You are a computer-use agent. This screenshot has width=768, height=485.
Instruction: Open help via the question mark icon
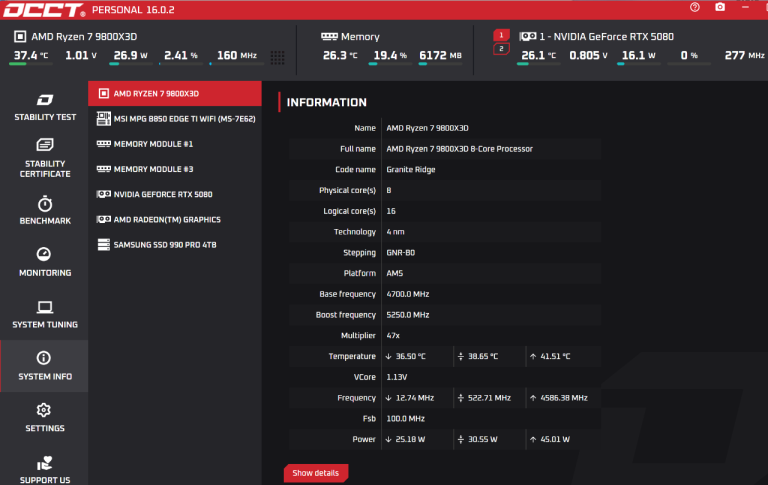695,8
